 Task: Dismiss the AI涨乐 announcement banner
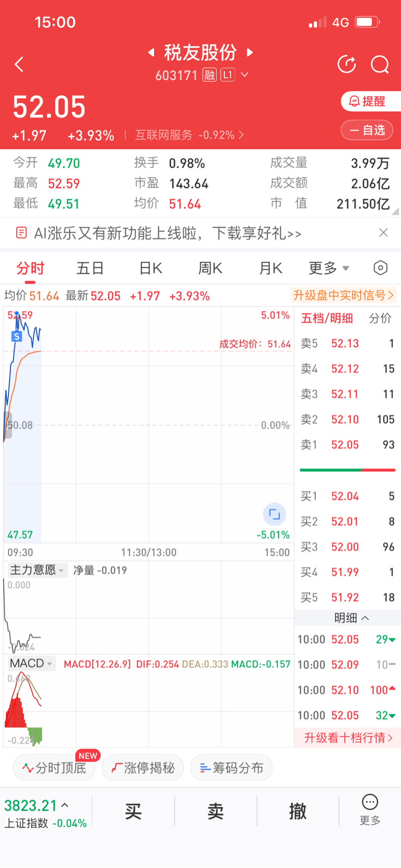tap(383, 233)
